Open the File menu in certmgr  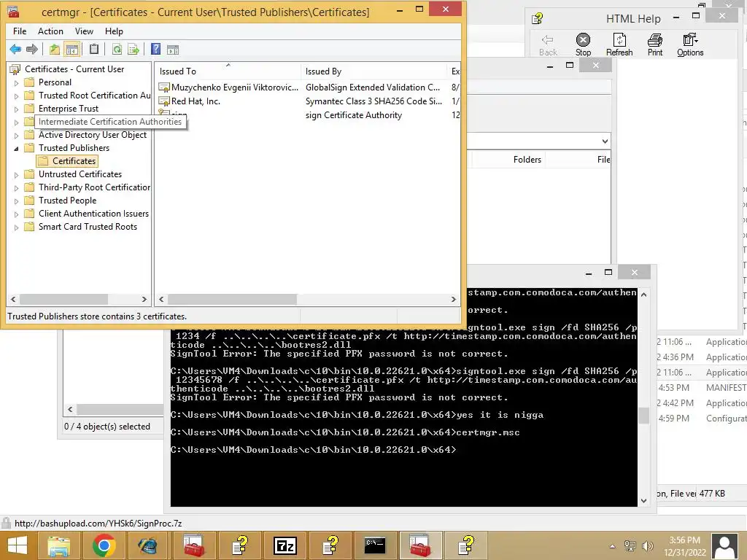point(20,31)
